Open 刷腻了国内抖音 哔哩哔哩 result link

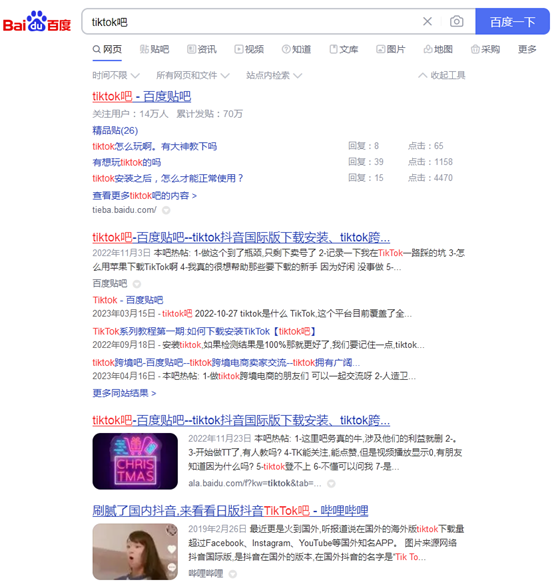(230, 511)
